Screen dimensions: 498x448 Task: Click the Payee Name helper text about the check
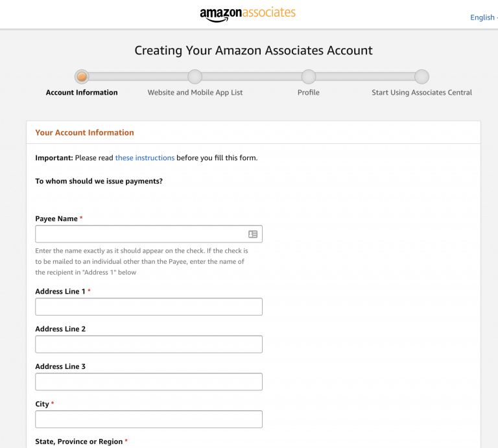tap(141, 261)
